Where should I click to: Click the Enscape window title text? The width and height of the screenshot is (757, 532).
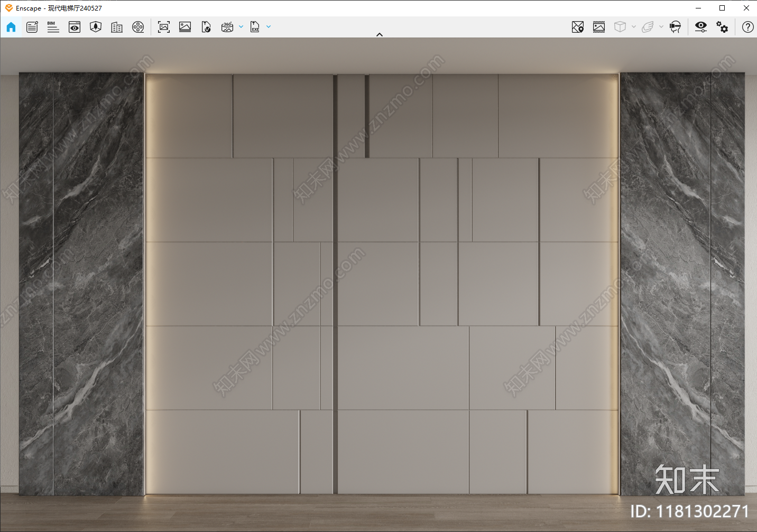pos(59,8)
